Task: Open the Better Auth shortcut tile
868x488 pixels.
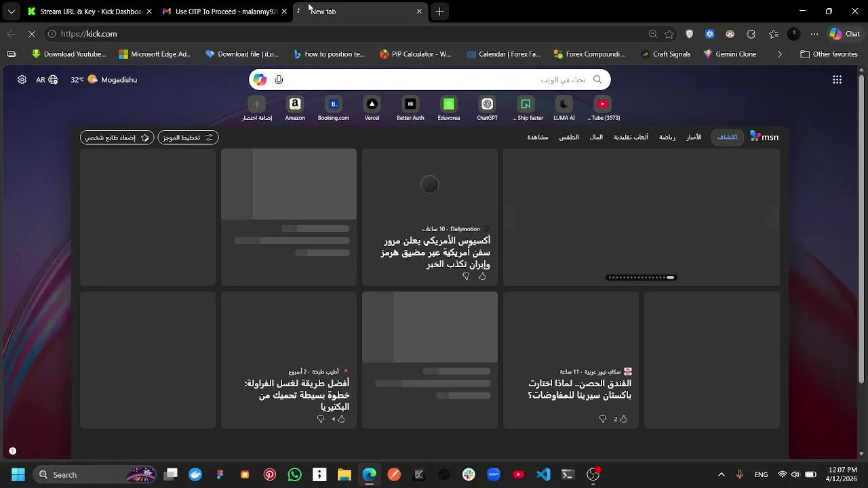Action: 410,108
